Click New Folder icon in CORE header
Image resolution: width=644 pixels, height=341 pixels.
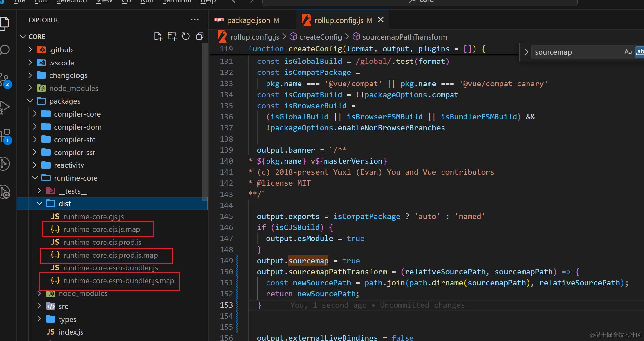172,36
